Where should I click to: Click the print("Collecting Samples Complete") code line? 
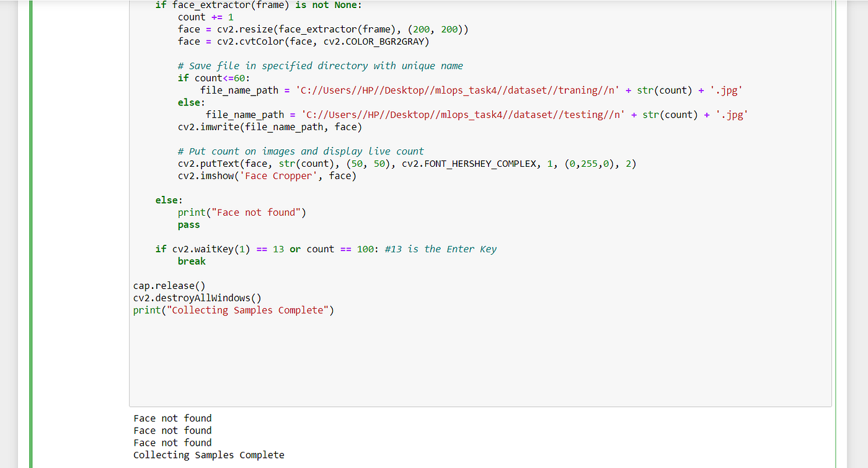point(233,311)
